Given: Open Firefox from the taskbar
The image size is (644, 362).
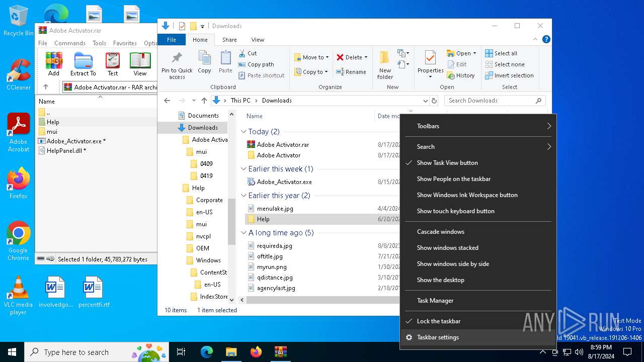Looking at the screenshot, I should [x=256, y=352].
